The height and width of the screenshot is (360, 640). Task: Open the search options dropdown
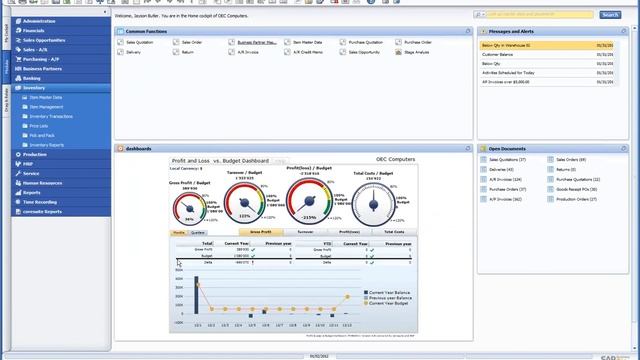pyautogui.click(x=480, y=15)
